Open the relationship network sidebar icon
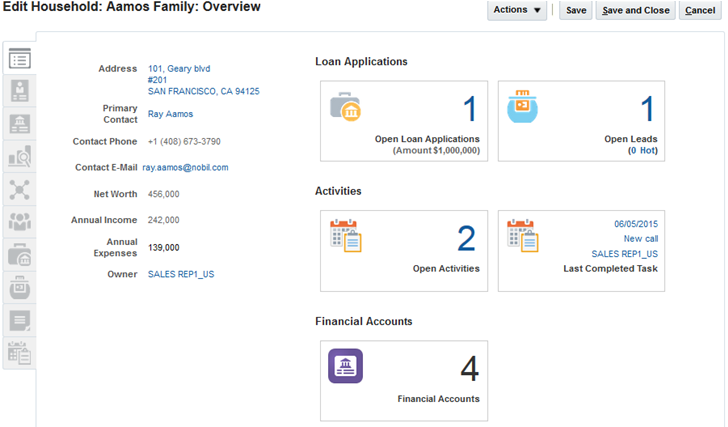The image size is (728, 427). [x=19, y=189]
